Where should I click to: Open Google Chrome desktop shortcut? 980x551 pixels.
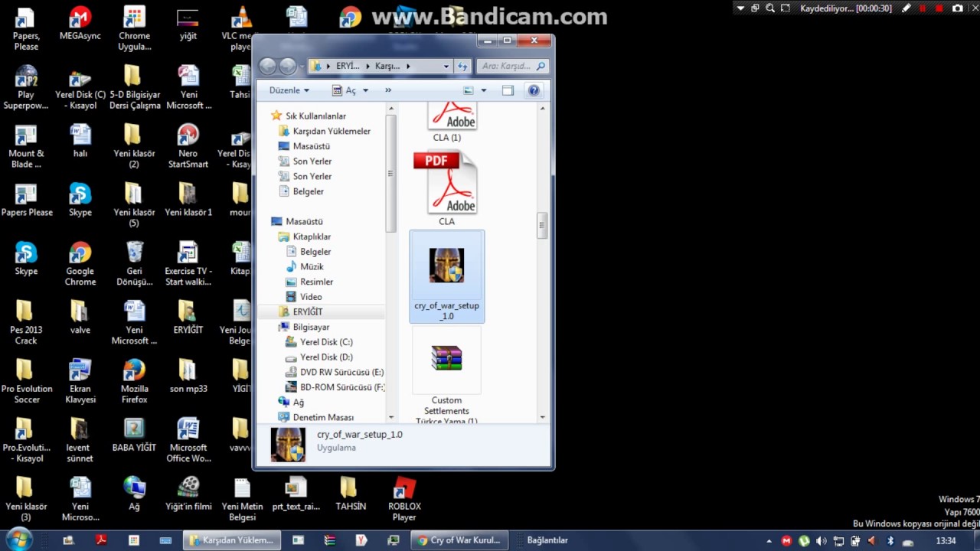click(80, 262)
